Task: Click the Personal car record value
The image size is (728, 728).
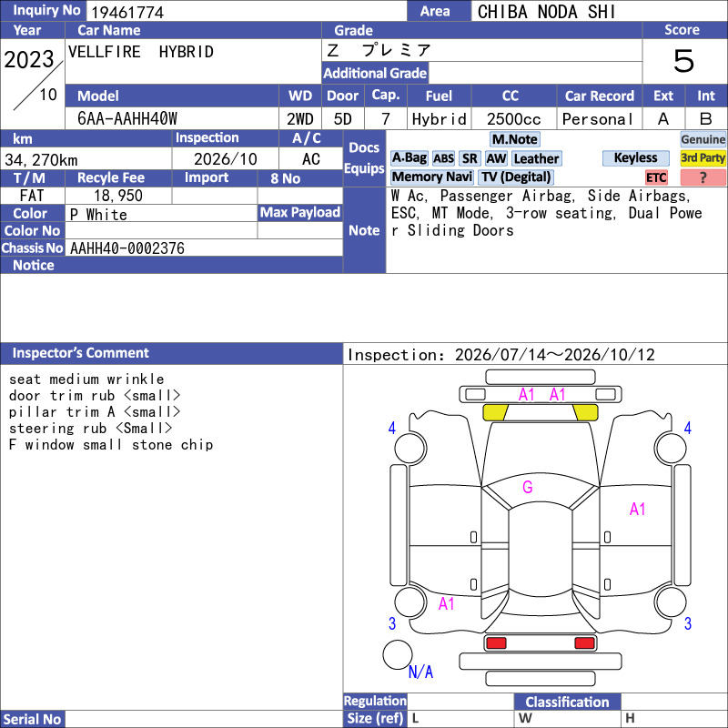Action: click(598, 119)
